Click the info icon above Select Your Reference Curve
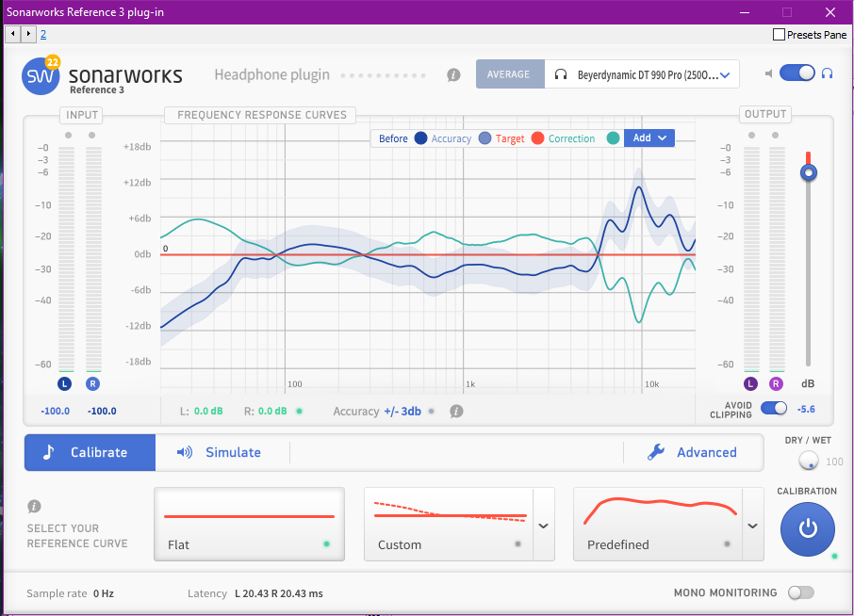This screenshot has width=854, height=616. coord(34,507)
